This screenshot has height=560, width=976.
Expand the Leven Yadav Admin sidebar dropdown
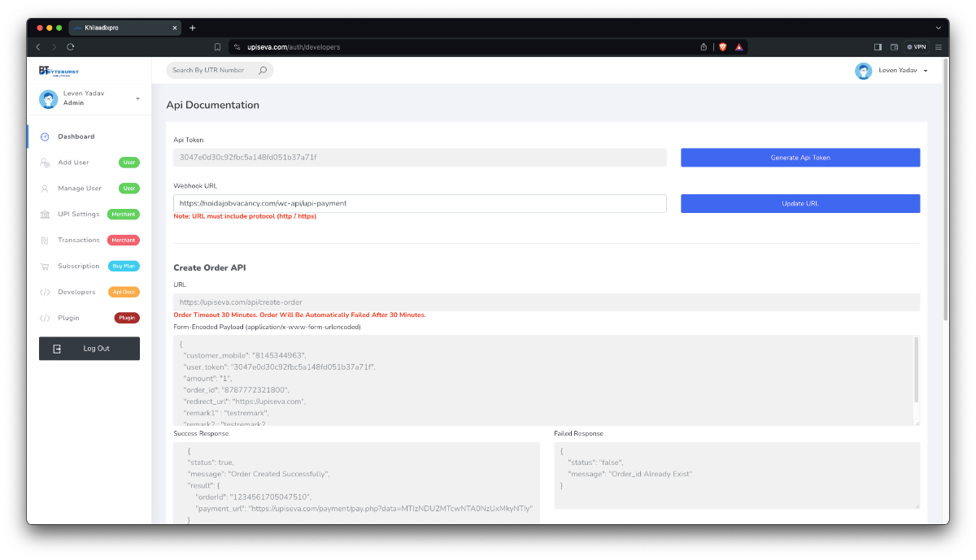tap(137, 98)
